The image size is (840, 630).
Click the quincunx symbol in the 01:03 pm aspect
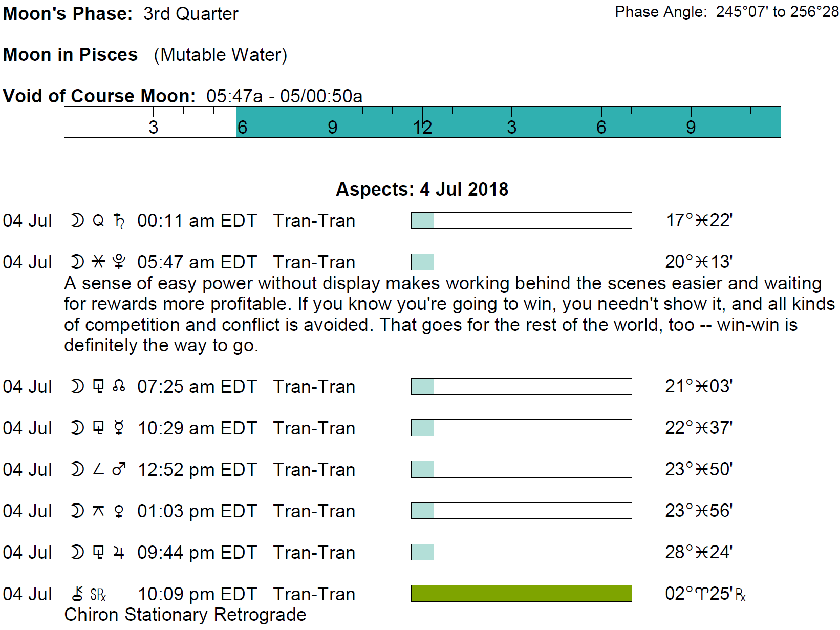98,511
